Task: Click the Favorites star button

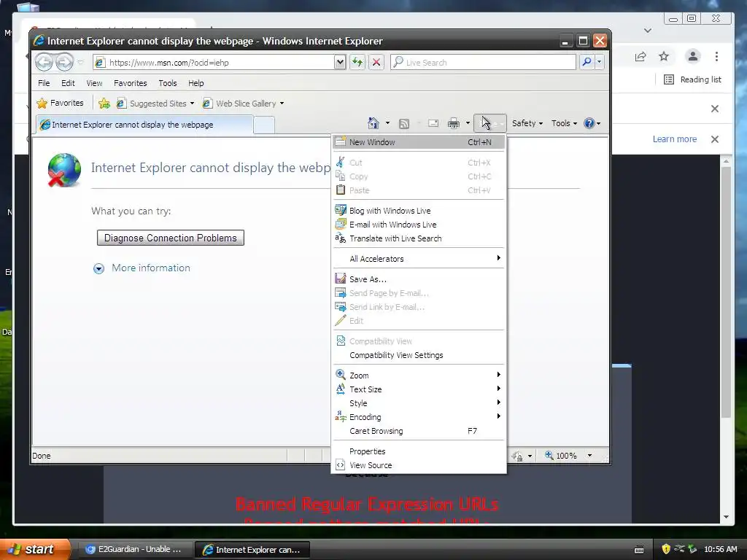Action: (x=61, y=103)
